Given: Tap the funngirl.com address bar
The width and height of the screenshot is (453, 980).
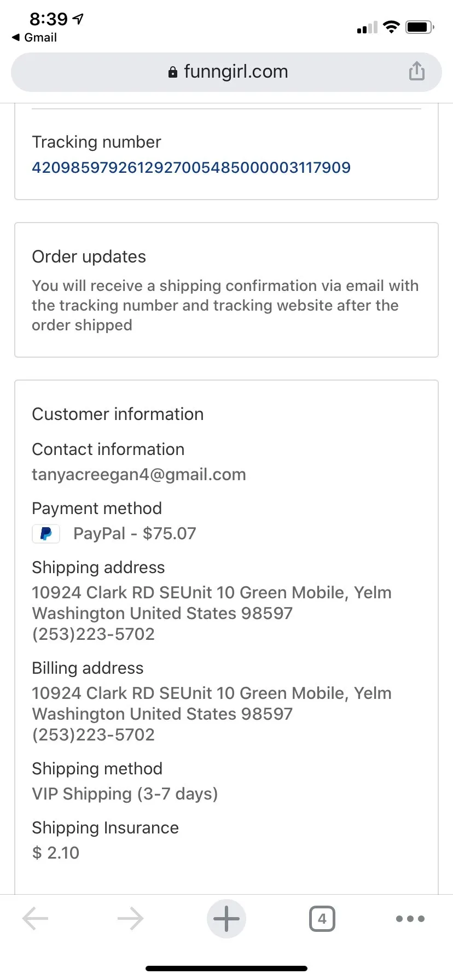Looking at the screenshot, I should tap(226, 72).
